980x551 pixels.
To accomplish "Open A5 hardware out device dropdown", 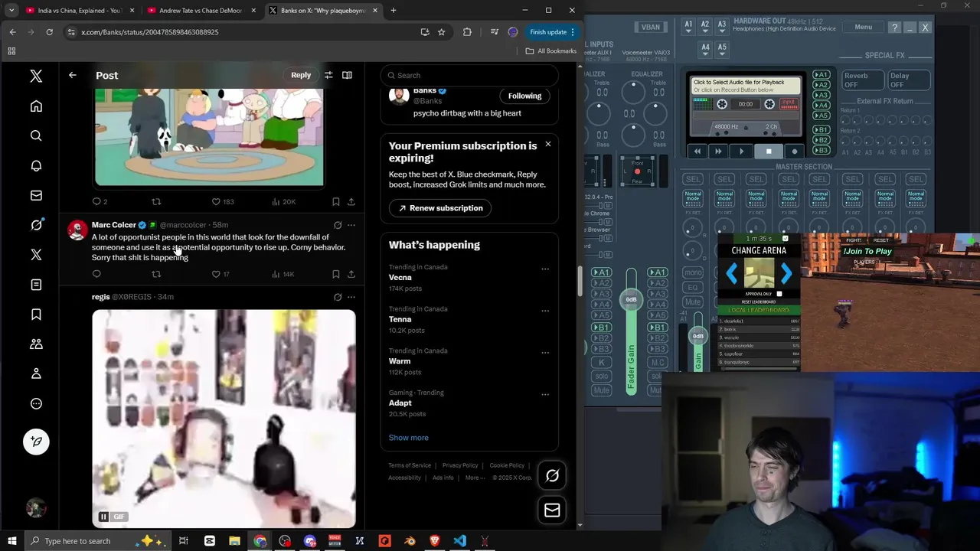I will (722, 48).
